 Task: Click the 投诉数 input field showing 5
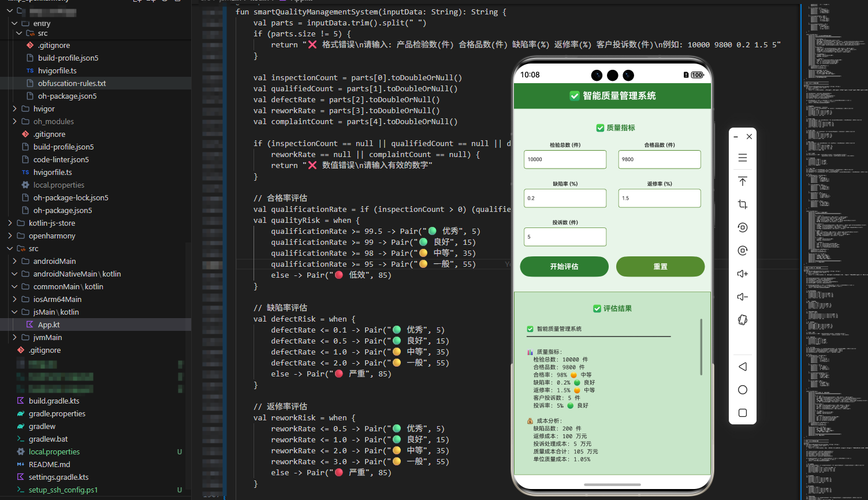(x=565, y=237)
